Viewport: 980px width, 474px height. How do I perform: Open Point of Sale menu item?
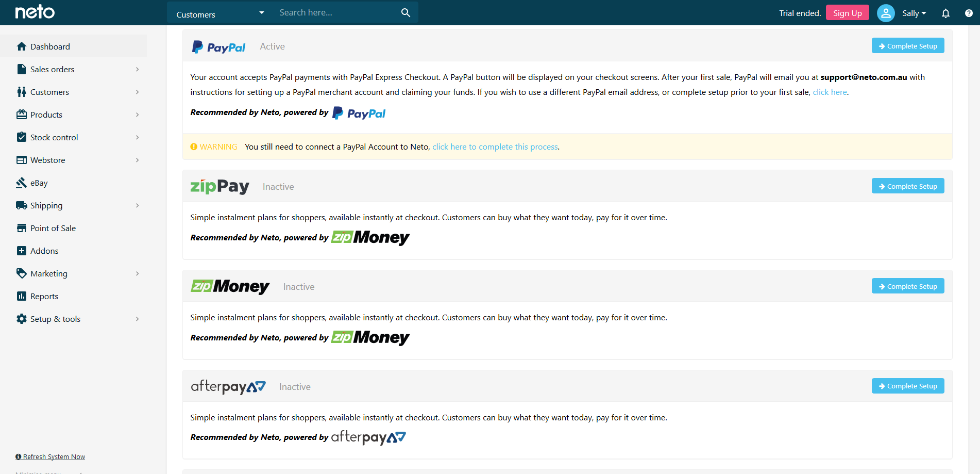[74, 228]
